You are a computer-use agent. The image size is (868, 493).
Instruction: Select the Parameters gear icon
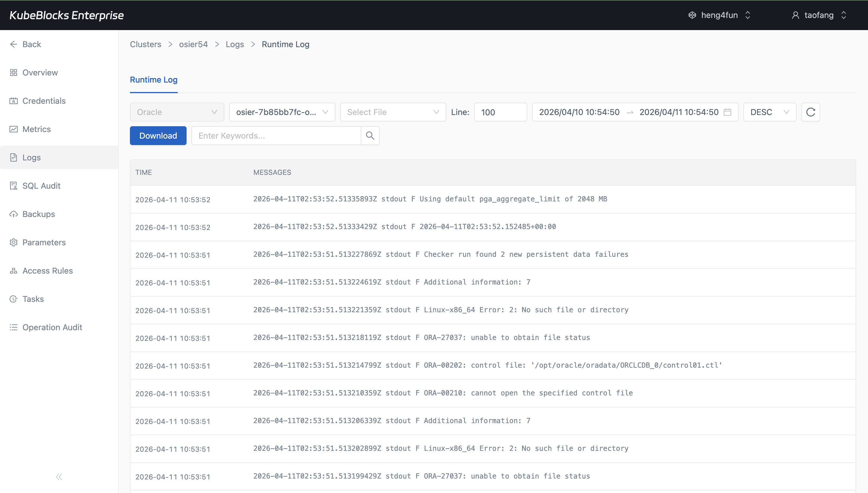(14, 242)
